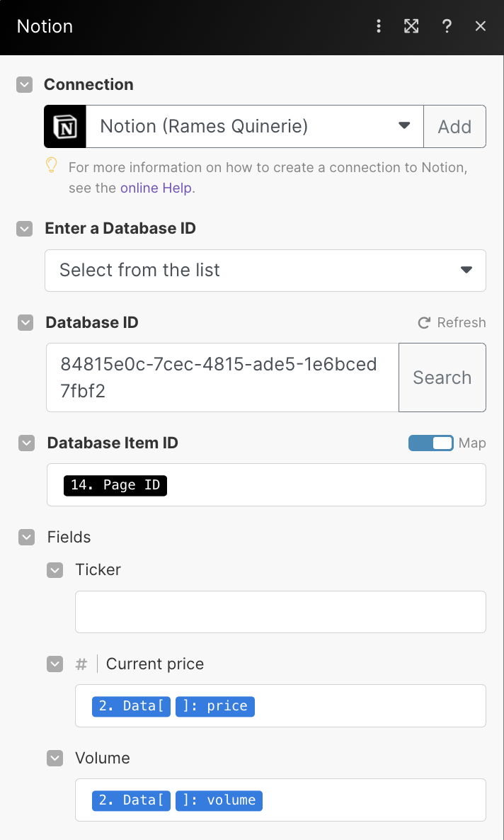Open the online Help link
This screenshot has height=840, width=504.
156,188
